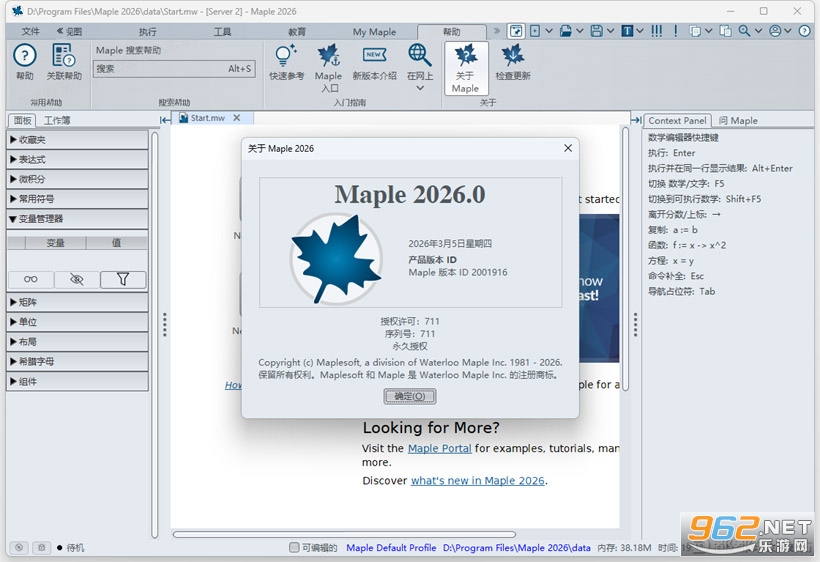
Task: Click the Maple 搜索帮助 search field
Action: tap(174, 68)
